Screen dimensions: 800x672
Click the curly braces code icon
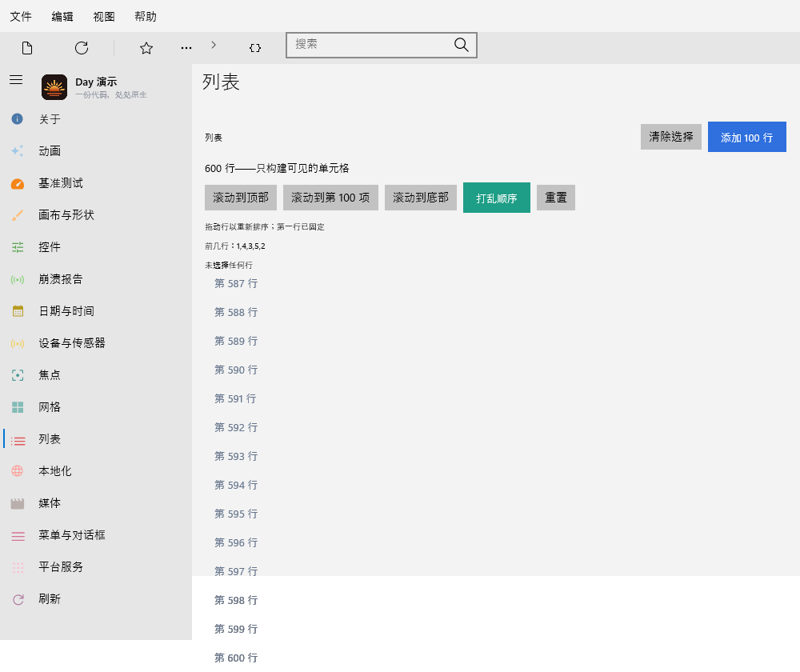pos(255,48)
